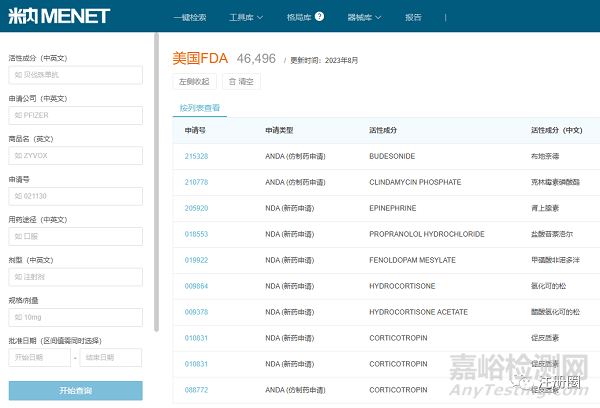Switch to the 按列表查看 tab

[x=200, y=107]
